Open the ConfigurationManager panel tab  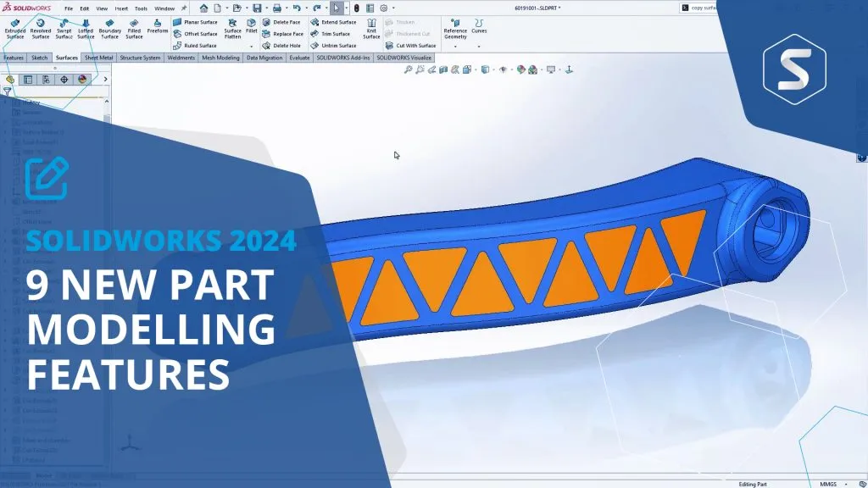coord(46,80)
